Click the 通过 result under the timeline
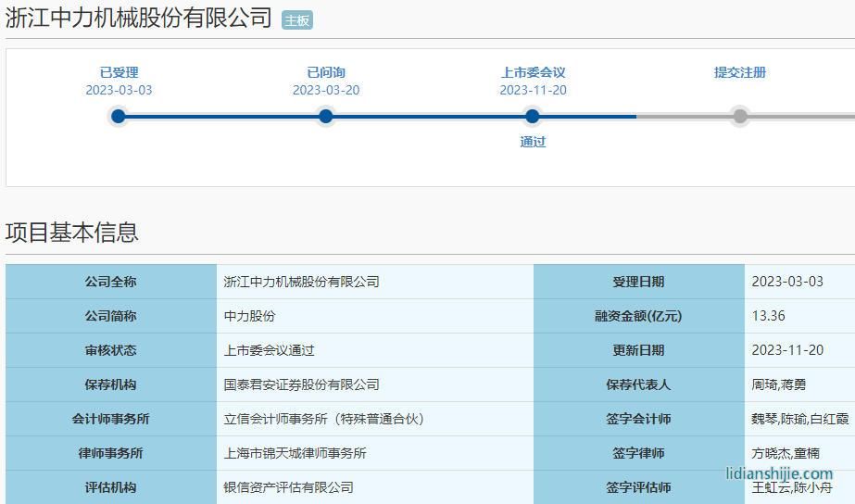855x504 pixels. coord(533,142)
